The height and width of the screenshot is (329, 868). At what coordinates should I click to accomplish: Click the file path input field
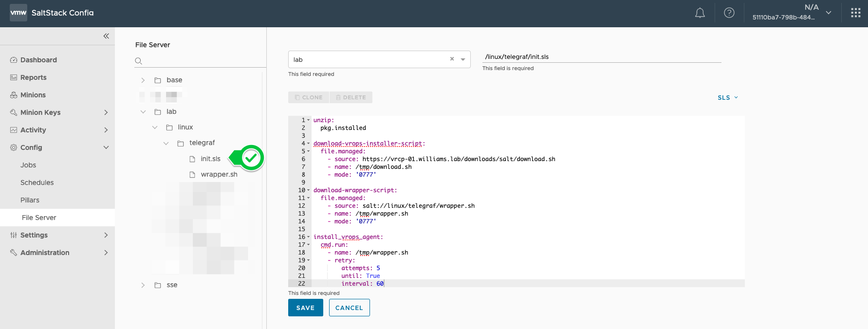(602, 57)
